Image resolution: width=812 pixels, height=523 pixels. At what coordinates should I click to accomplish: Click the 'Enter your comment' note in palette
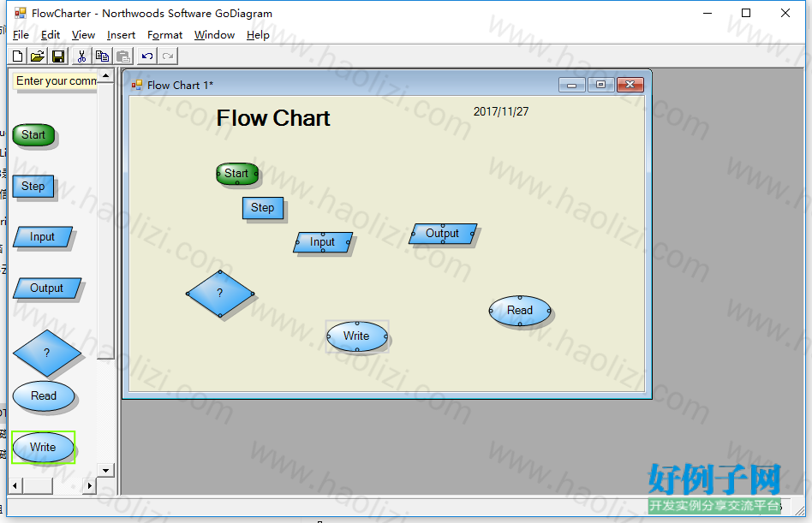coord(55,81)
